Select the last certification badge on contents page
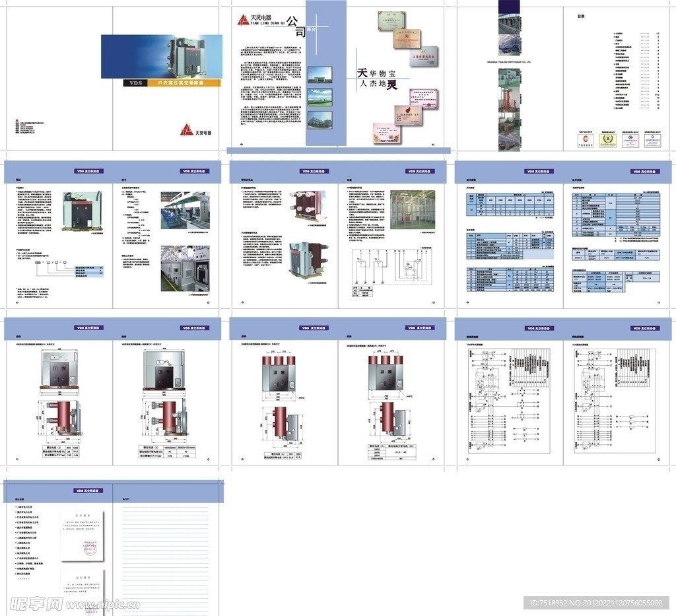Viewport: 676px width, 616px height. tap(653, 141)
